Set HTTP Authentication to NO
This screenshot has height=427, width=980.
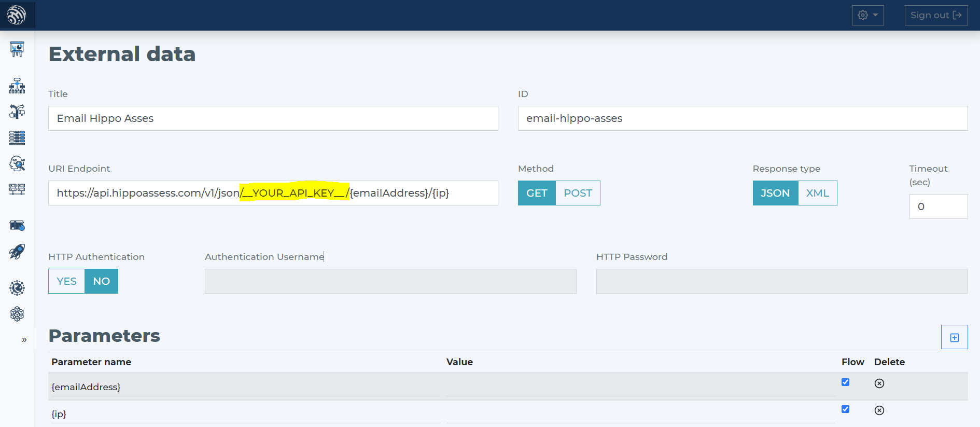[101, 281]
